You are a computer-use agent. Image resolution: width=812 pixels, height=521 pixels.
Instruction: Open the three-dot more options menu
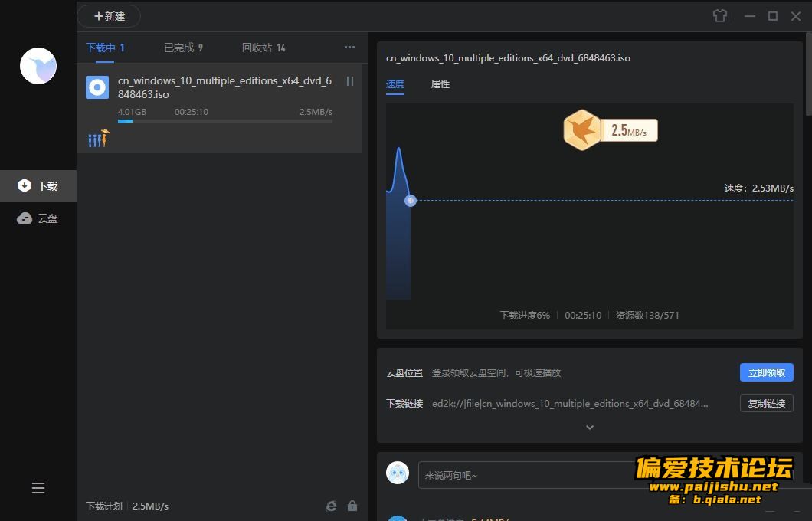(x=349, y=48)
